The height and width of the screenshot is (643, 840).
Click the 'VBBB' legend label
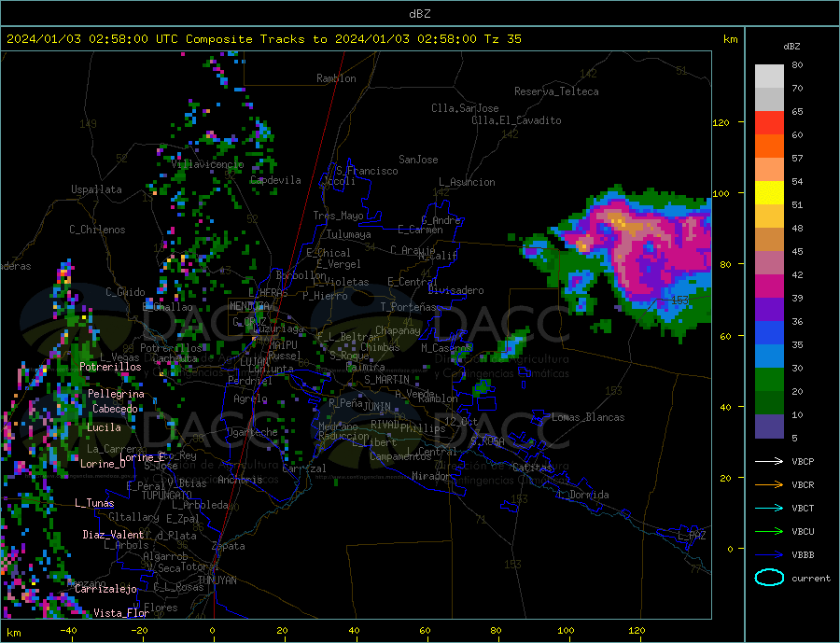(803, 554)
